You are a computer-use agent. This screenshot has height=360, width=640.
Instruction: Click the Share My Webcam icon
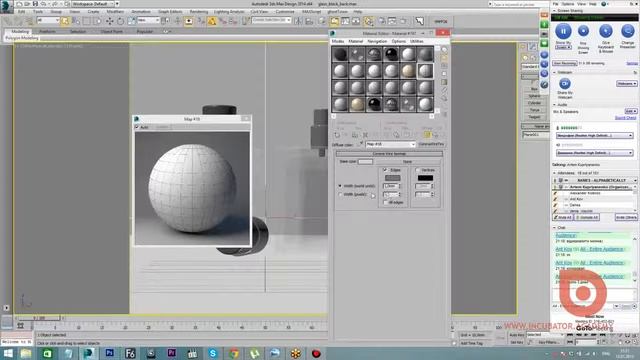point(564,84)
